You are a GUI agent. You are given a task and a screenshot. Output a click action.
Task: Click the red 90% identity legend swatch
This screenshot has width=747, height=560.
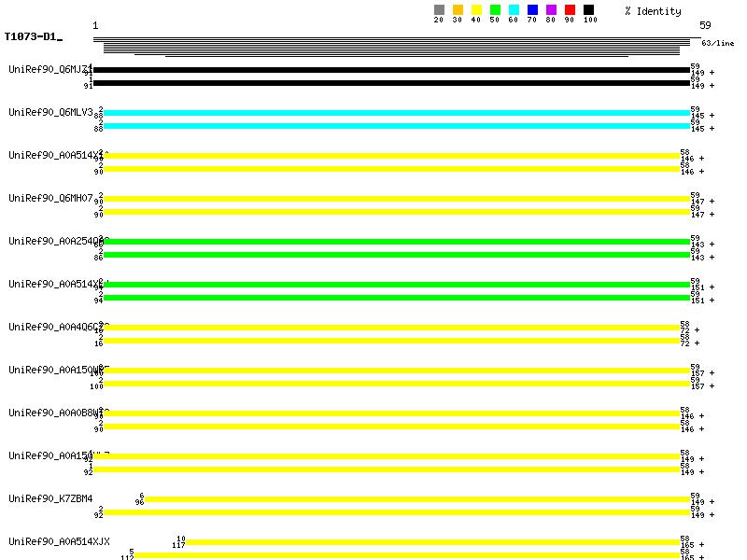570,10
